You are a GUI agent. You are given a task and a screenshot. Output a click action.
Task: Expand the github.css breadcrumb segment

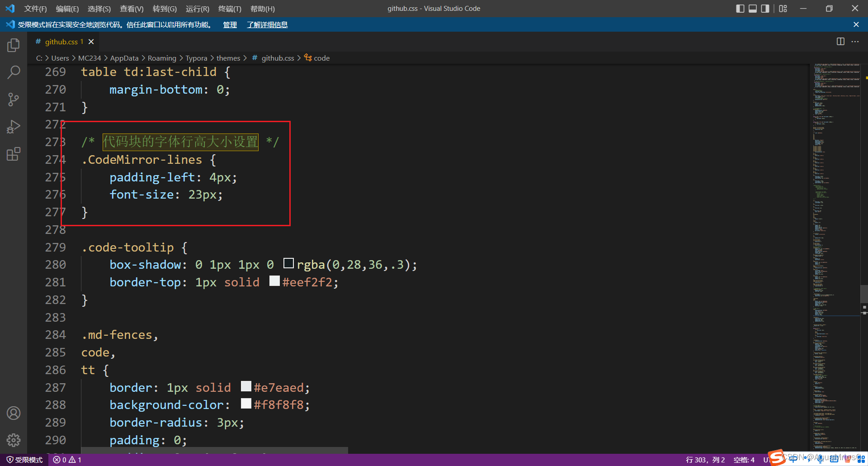[273, 58]
